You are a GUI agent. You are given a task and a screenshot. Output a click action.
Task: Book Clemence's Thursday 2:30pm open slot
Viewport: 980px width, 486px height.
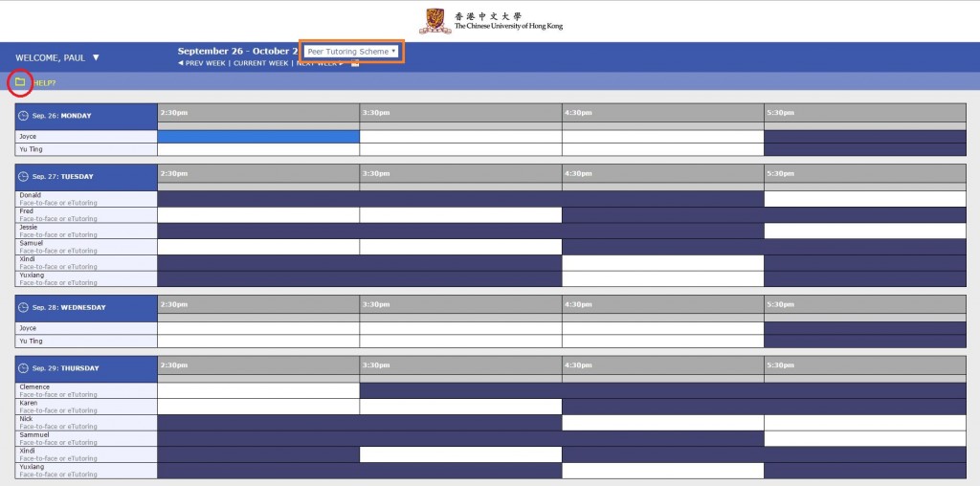[258, 390]
